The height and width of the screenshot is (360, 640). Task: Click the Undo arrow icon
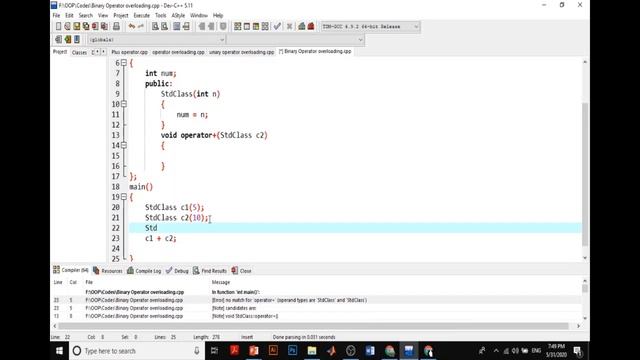131,27
